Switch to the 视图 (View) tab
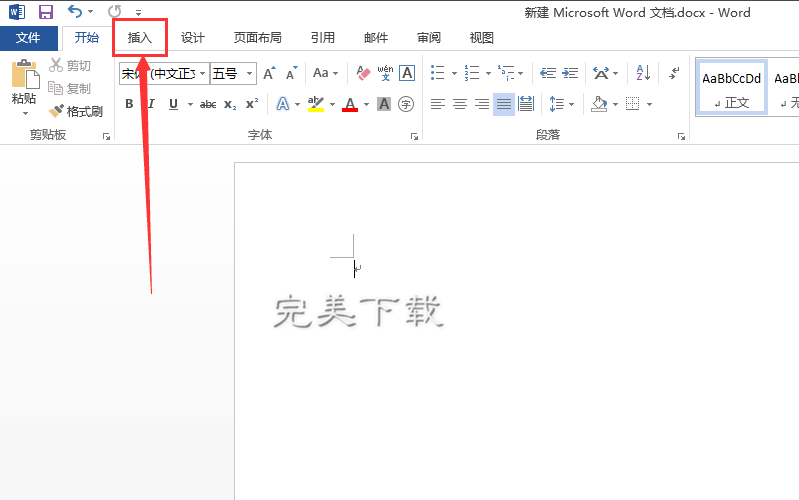Screen dimensions: 799x500 [x=482, y=38]
